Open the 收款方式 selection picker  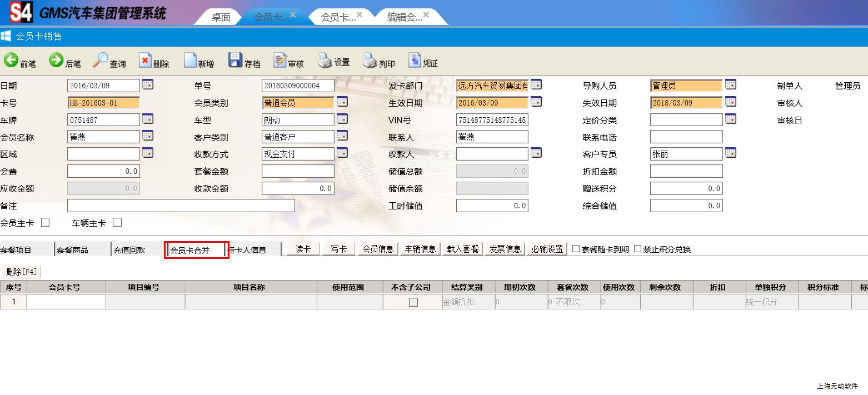point(342,153)
